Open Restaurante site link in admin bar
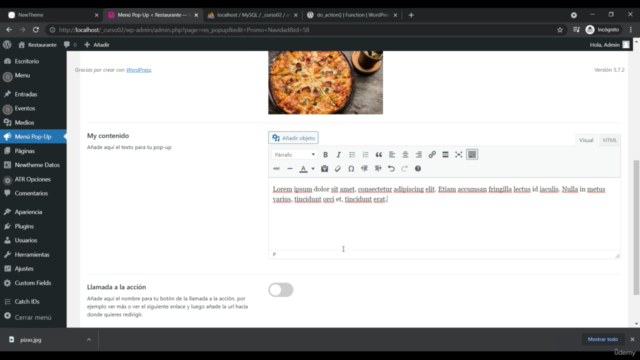The width and height of the screenshot is (640, 360). point(38,45)
